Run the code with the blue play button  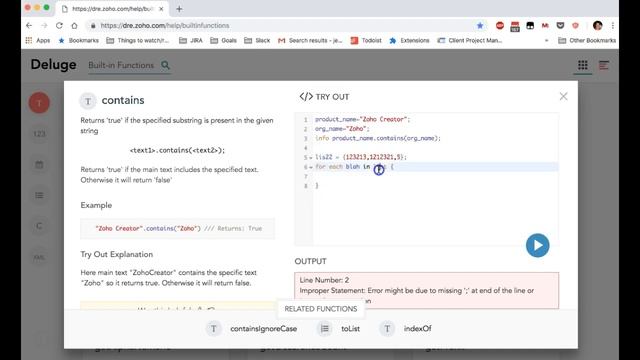click(537, 245)
